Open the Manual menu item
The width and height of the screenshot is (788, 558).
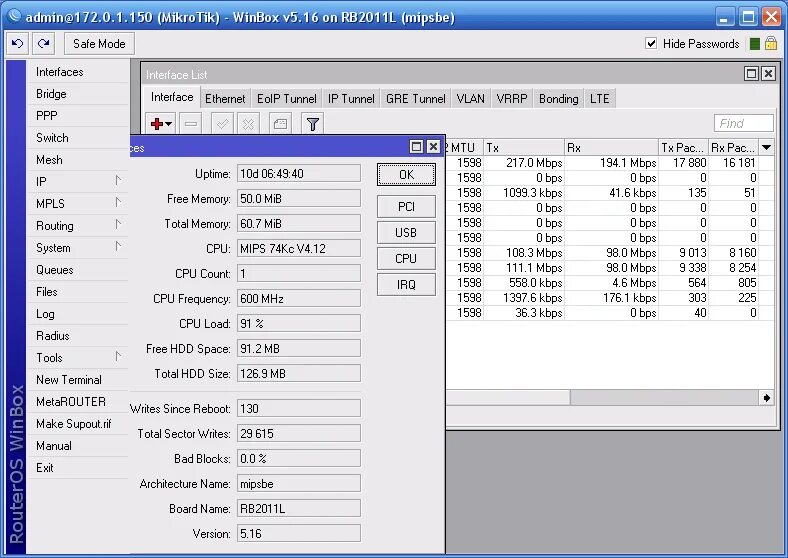point(77,446)
